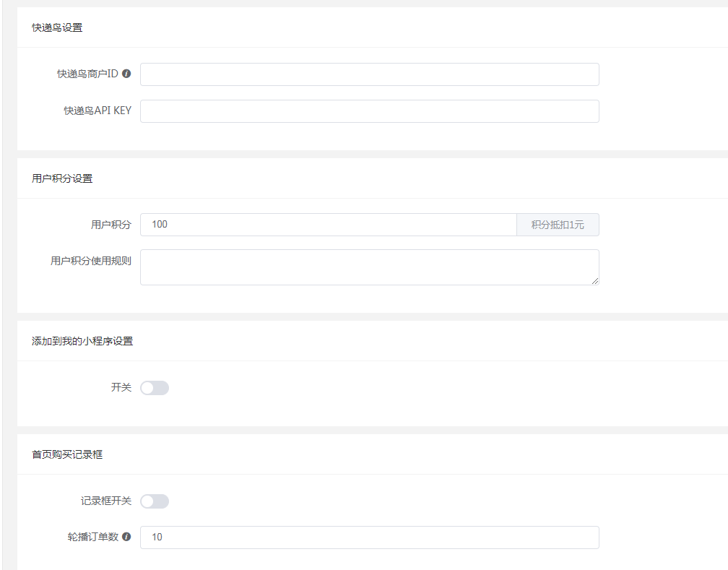Click the 用户积分使用规则 text area

(x=370, y=267)
